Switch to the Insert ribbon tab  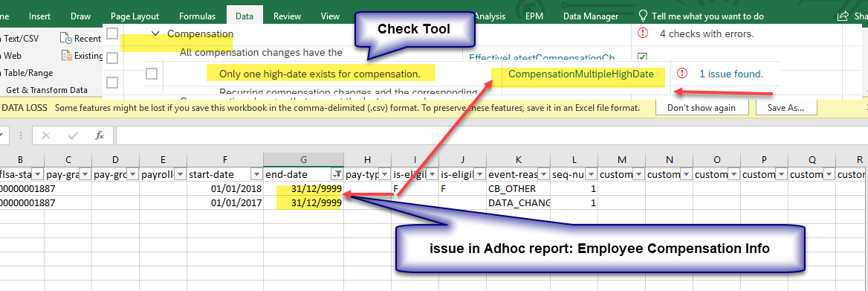tap(39, 16)
